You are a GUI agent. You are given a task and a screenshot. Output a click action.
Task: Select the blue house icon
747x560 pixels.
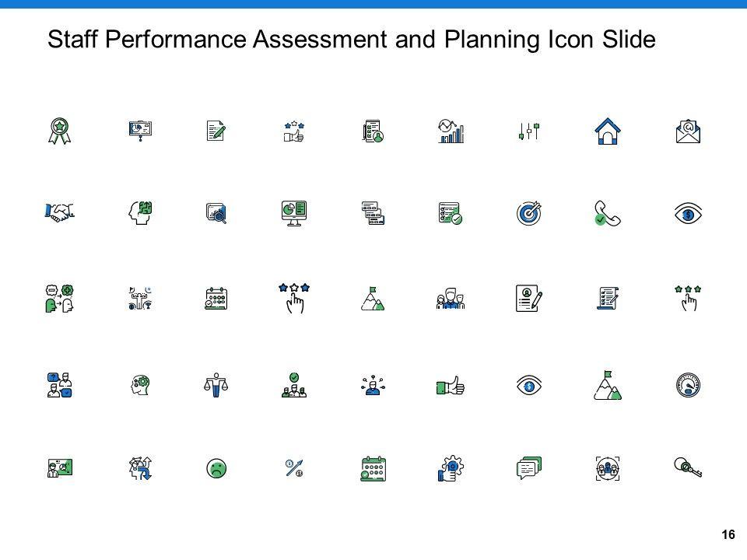pyautogui.click(x=607, y=131)
